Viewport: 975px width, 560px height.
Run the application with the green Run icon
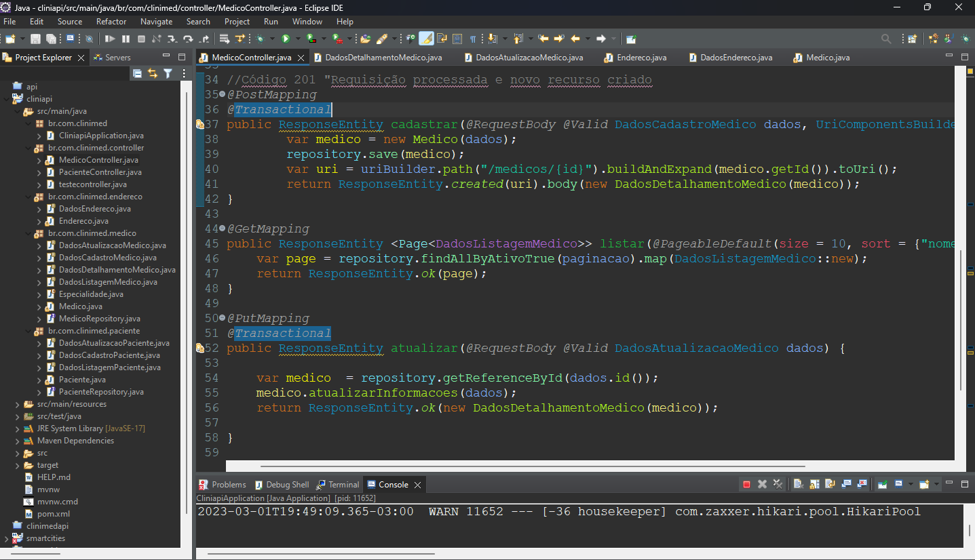point(285,39)
